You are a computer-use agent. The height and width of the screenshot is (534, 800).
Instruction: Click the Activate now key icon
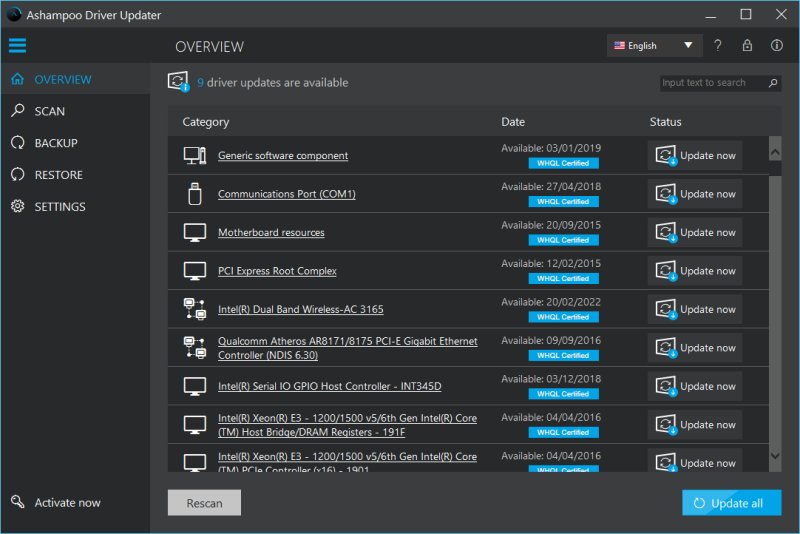(x=17, y=502)
